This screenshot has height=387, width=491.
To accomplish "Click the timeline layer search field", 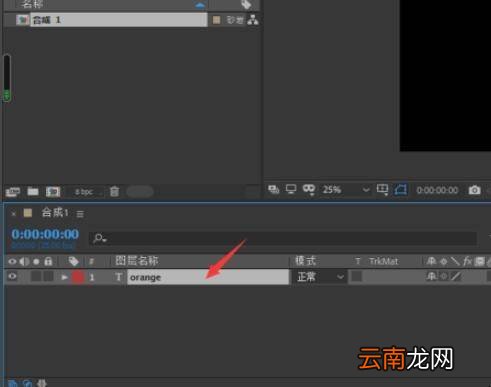I will coord(283,239).
